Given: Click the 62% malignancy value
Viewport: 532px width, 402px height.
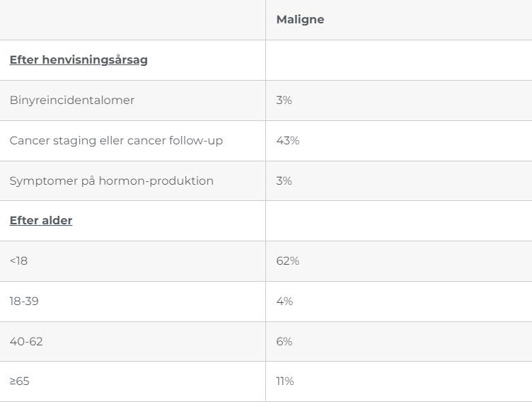Looking at the screenshot, I should coord(287,261).
